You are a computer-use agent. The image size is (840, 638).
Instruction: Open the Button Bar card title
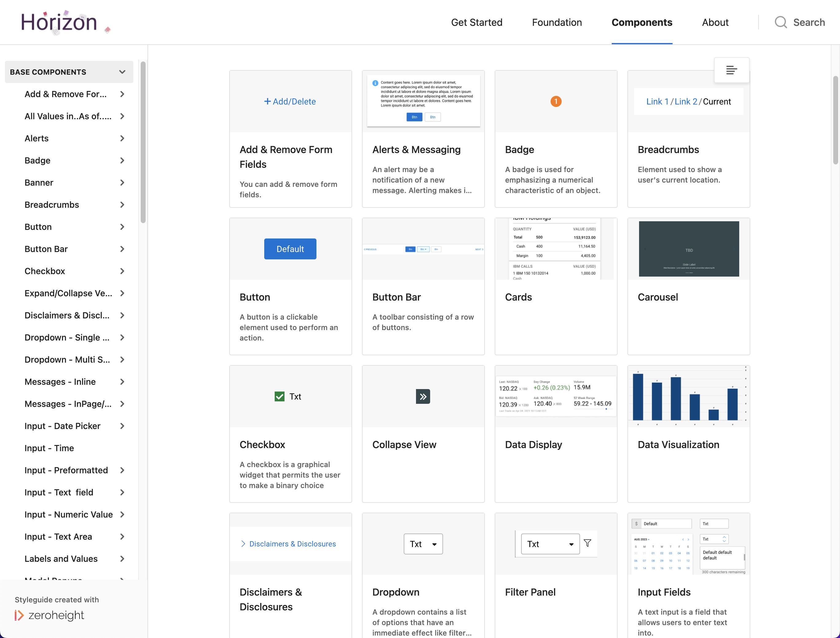(x=396, y=297)
